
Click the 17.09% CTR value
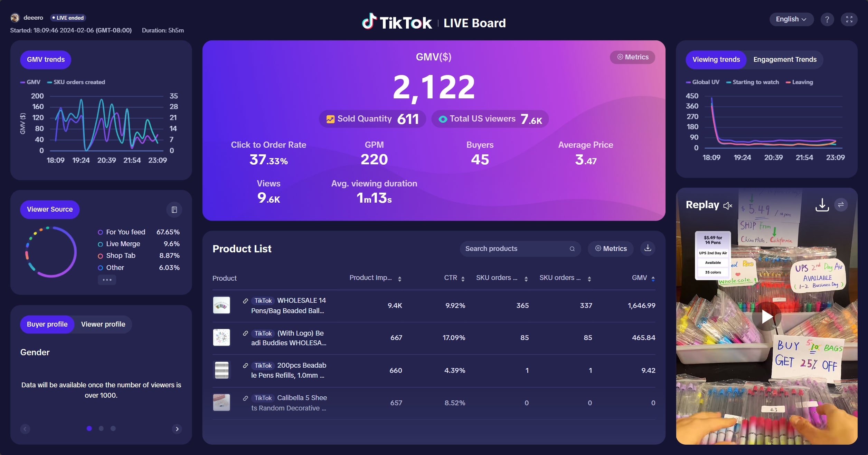(454, 338)
